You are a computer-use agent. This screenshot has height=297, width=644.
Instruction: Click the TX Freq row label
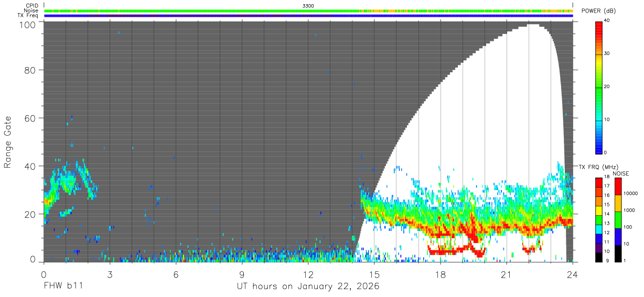[x=28, y=16]
